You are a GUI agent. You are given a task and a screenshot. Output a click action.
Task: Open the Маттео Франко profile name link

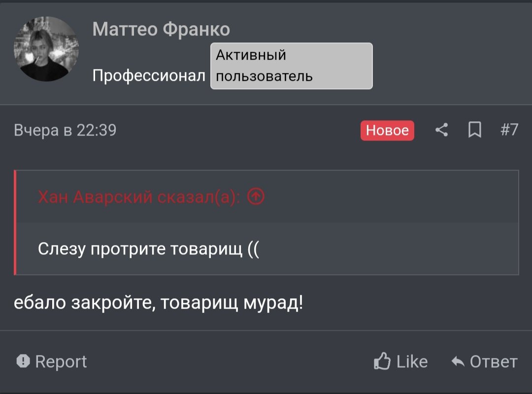(161, 30)
